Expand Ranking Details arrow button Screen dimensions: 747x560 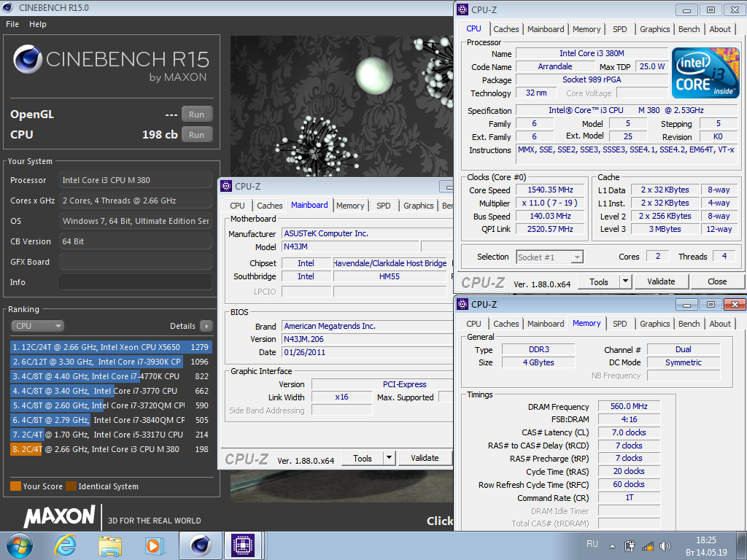pyautogui.click(x=206, y=326)
